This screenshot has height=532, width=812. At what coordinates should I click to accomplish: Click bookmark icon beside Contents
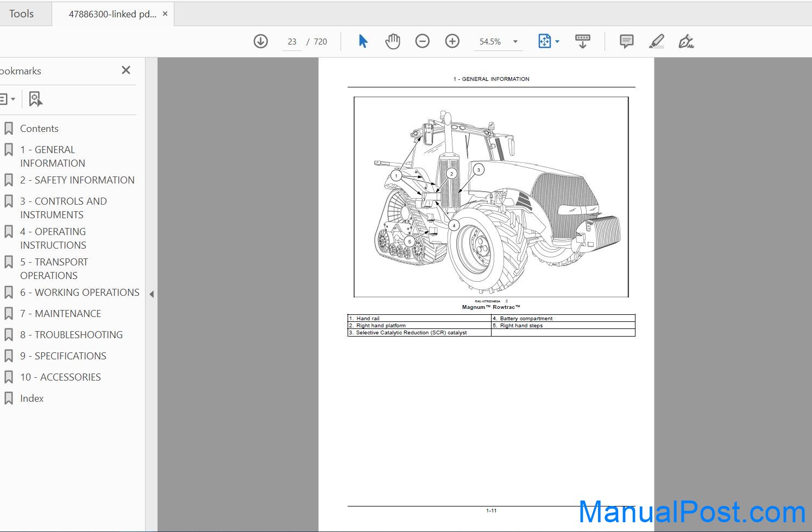pos(9,129)
